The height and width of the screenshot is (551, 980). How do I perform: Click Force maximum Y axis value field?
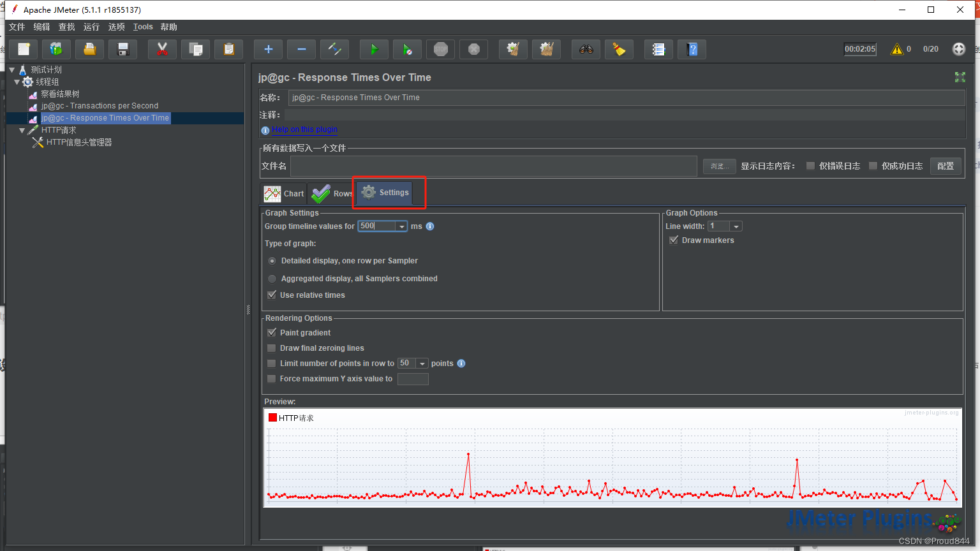pyautogui.click(x=413, y=379)
